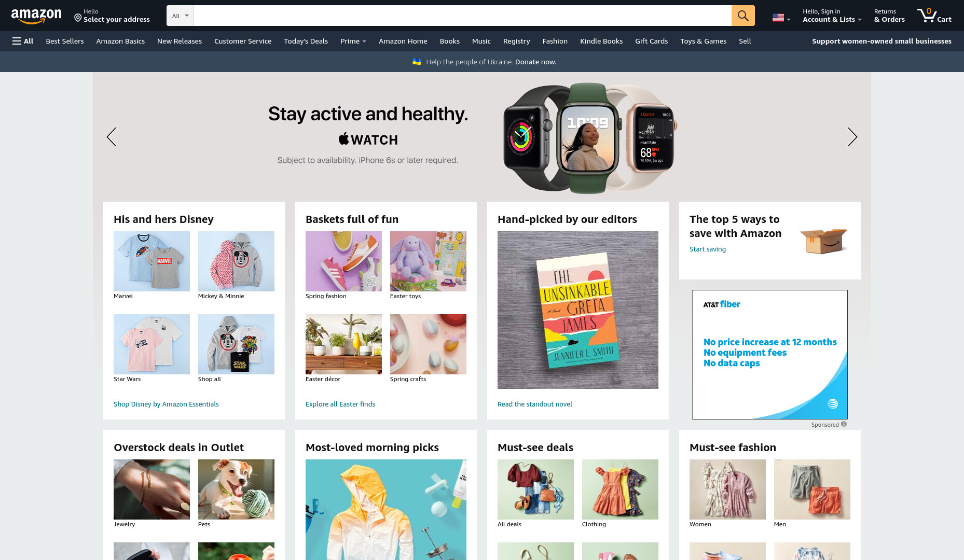Open Today's Deals in navigation bar
The width and height of the screenshot is (964, 560).
pyautogui.click(x=306, y=41)
